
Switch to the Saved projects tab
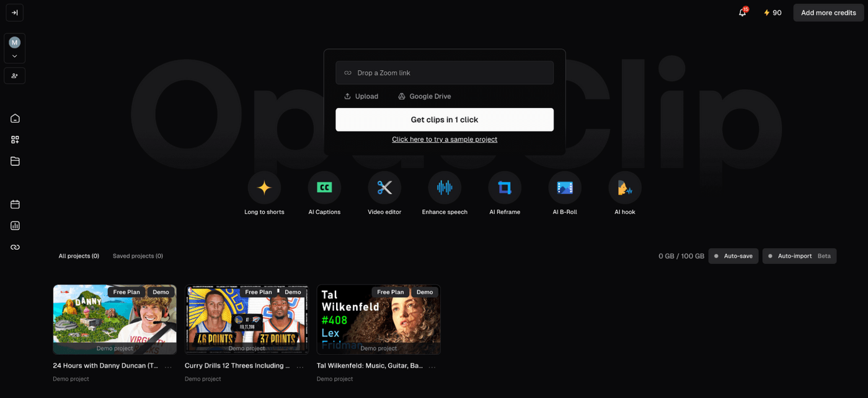click(138, 256)
